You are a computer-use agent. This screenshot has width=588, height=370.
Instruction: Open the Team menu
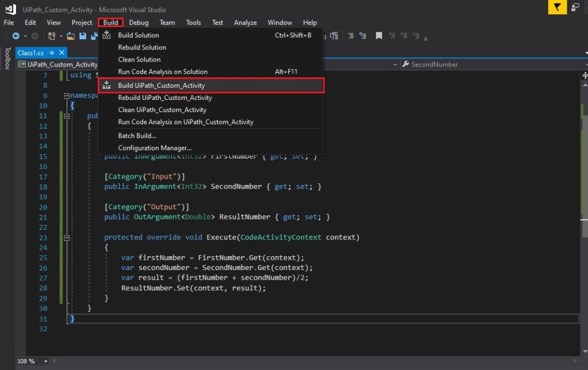tap(167, 22)
